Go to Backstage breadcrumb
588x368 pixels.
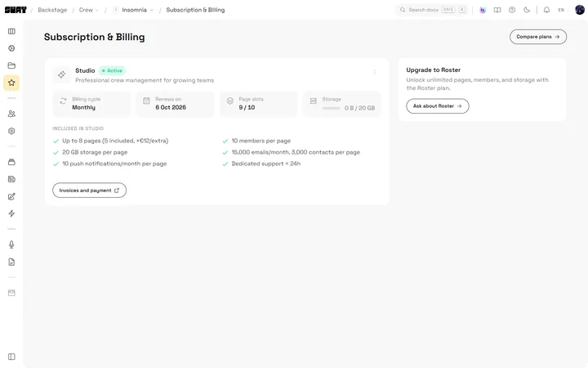(x=52, y=10)
